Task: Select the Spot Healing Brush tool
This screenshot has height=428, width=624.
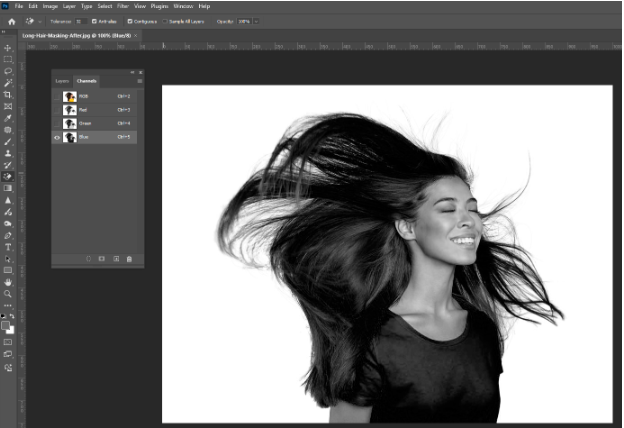Action: (x=8, y=130)
